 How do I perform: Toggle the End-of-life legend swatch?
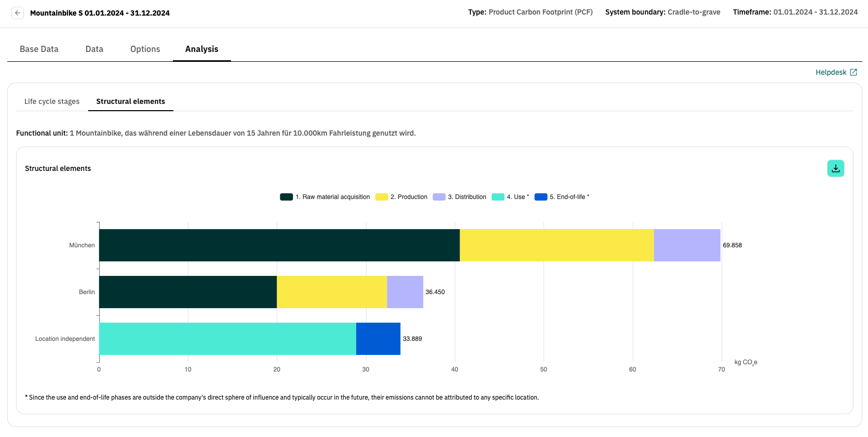pos(541,197)
